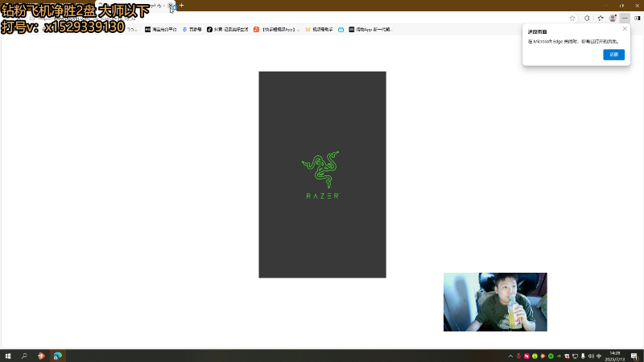Open the microphone tray icon

tap(583, 356)
